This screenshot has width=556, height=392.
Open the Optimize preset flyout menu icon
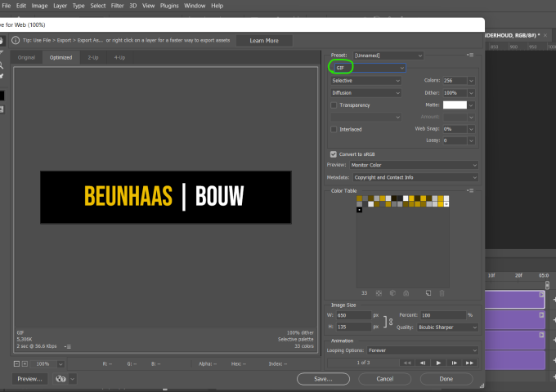point(470,55)
